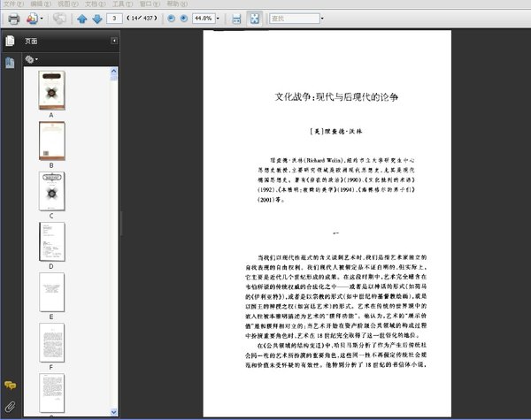Click the create PDF online icon
The width and height of the screenshot is (531, 420).
pyautogui.click(x=32, y=19)
